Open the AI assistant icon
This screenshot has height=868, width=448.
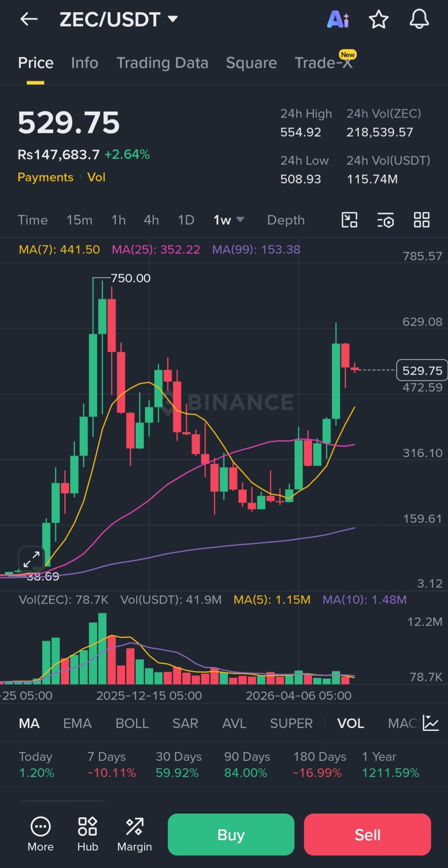[x=338, y=19]
